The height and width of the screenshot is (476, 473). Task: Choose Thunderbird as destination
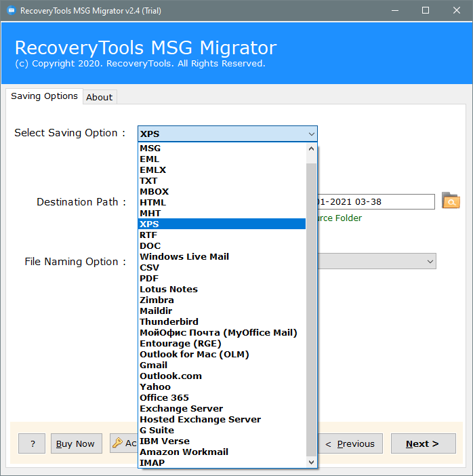222,322
